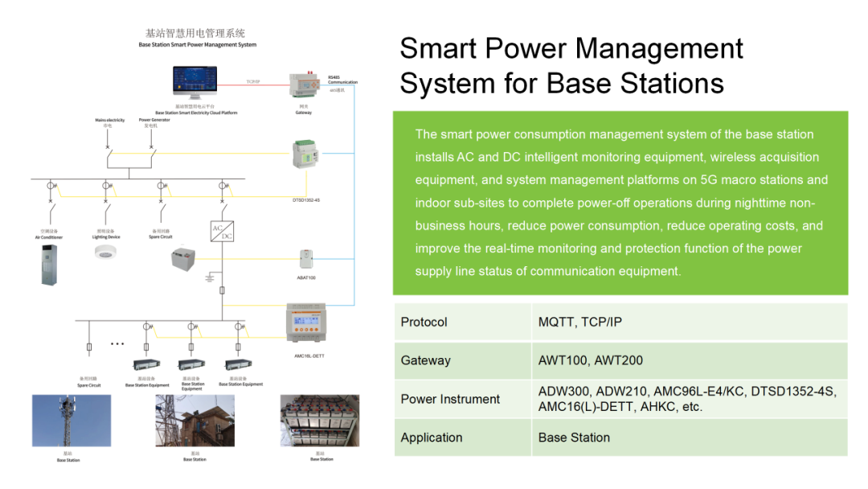Select the 'Protocol' table cell
The width and height of the screenshot is (868, 489).
[462, 322]
